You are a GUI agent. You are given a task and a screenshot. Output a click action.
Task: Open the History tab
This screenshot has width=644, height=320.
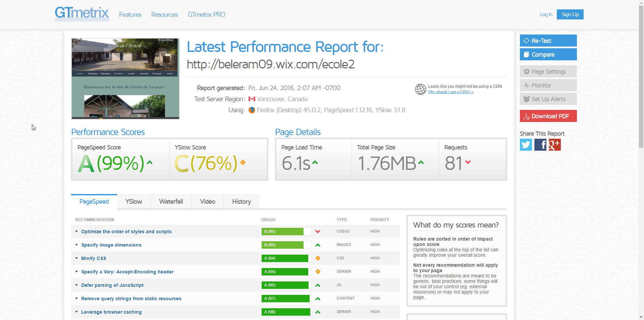241,201
